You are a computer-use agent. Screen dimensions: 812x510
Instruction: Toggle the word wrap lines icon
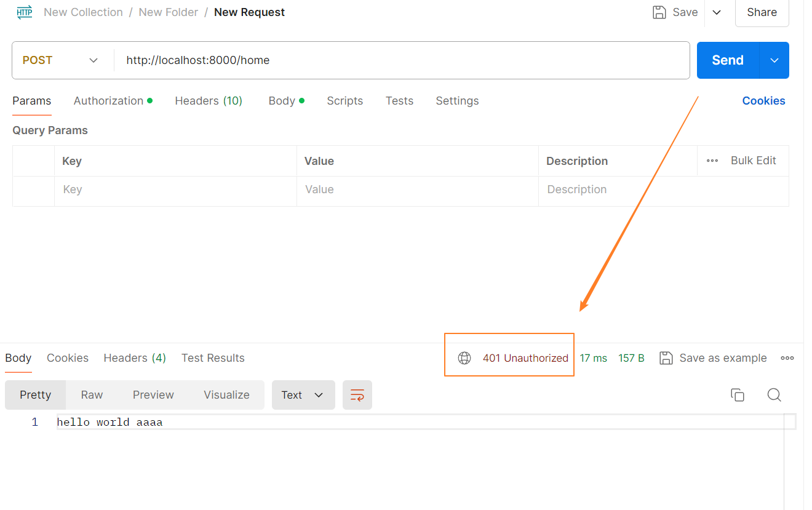pyautogui.click(x=357, y=395)
